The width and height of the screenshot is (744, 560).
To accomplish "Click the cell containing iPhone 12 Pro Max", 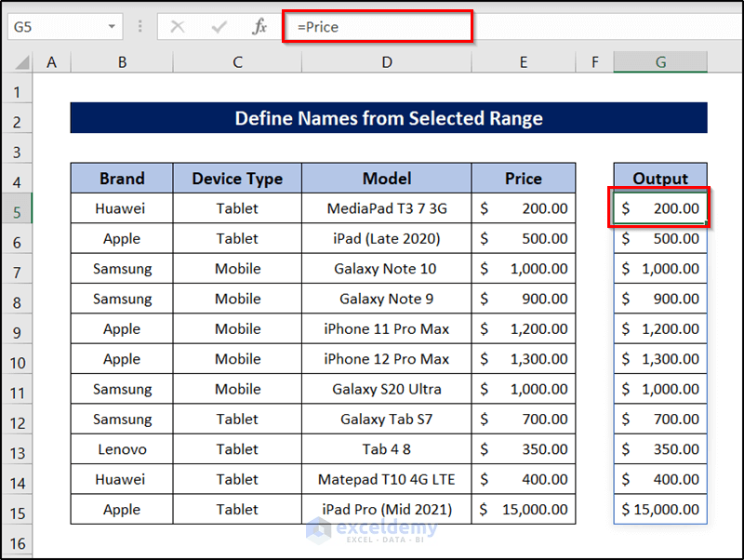I will [x=386, y=358].
